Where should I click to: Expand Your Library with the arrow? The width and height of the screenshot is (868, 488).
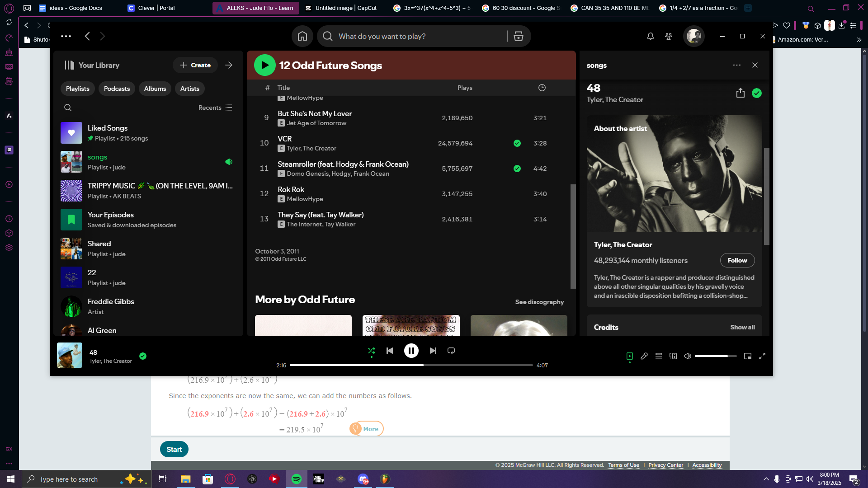click(x=229, y=65)
